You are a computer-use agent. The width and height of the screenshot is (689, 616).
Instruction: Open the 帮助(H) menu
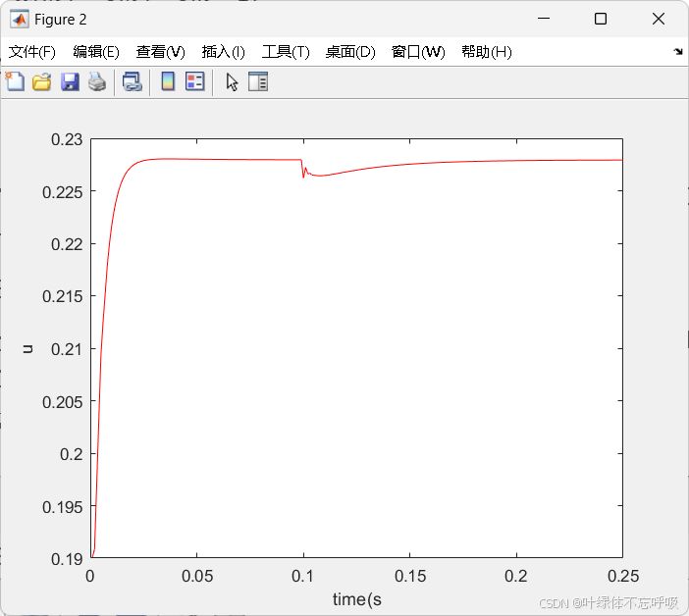pos(487,52)
